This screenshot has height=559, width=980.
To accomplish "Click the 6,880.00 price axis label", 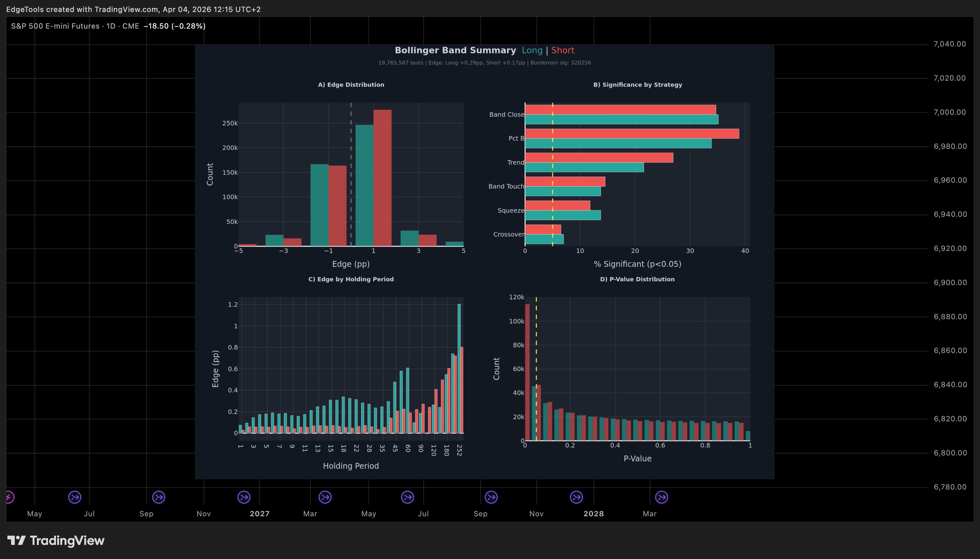I will (x=950, y=317).
